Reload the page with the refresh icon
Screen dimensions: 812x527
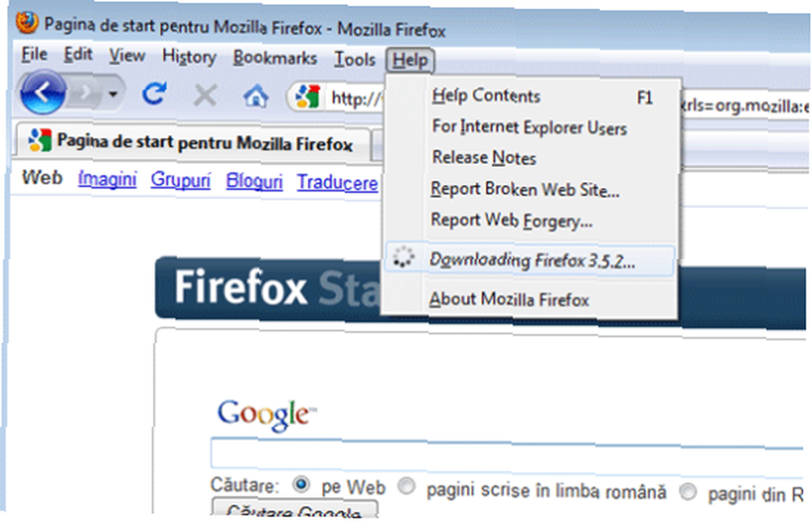pos(154,93)
